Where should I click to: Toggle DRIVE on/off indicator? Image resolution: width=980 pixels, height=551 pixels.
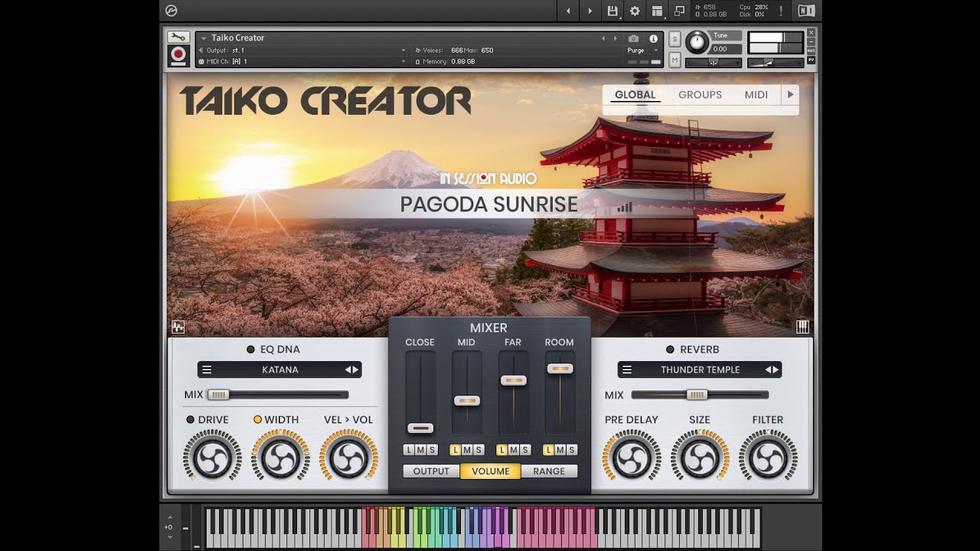coord(191,419)
